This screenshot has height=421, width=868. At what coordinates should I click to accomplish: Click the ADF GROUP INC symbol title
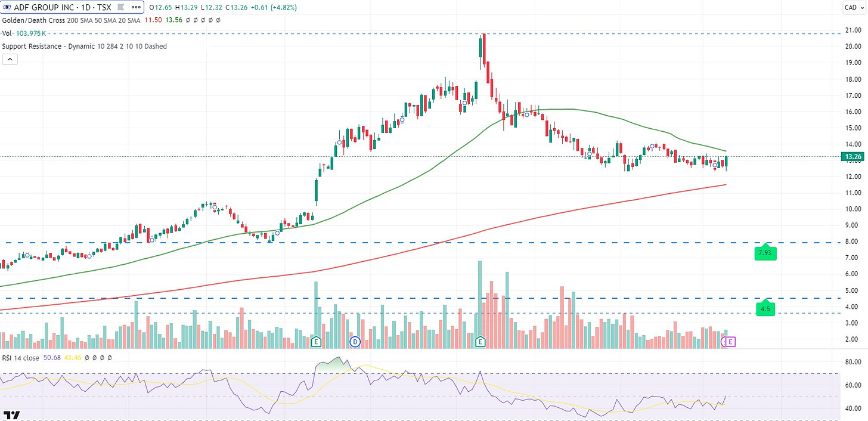click(44, 7)
